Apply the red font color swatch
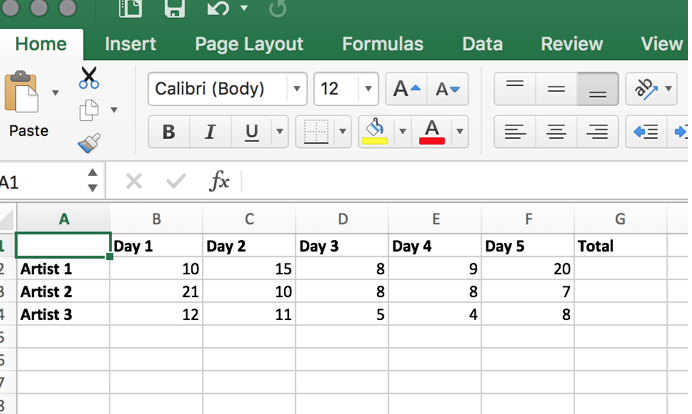Viewport: 692px width, 414px height. (x=432, y=131)
